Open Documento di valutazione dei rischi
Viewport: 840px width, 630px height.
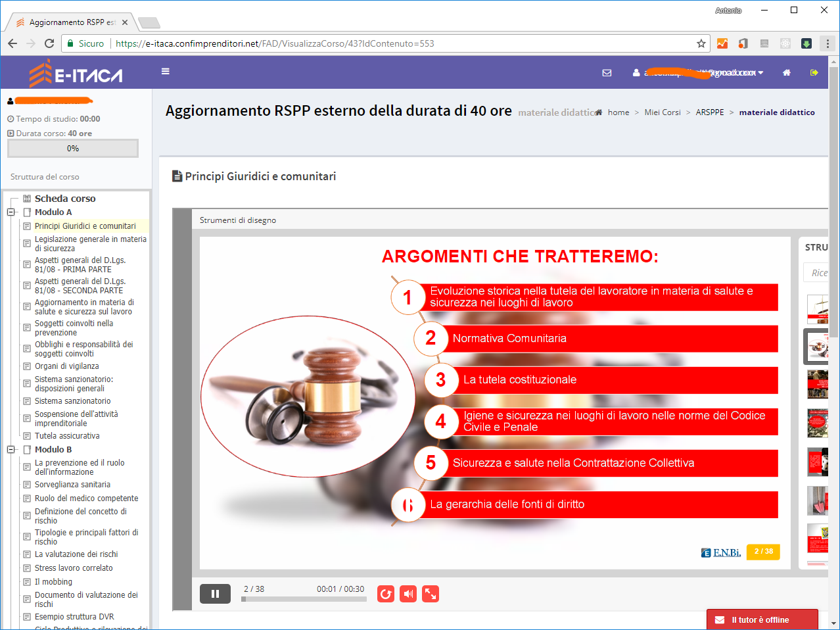click(86, 600)
